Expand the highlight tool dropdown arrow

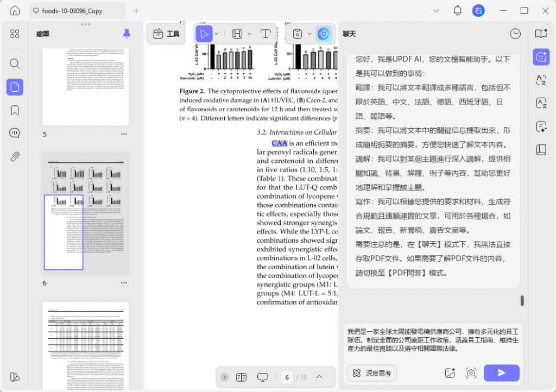[x=249, y=34]
